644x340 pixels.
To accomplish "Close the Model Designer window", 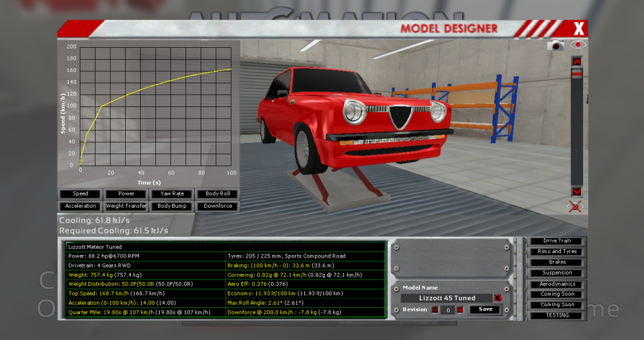I will point(579,29).
